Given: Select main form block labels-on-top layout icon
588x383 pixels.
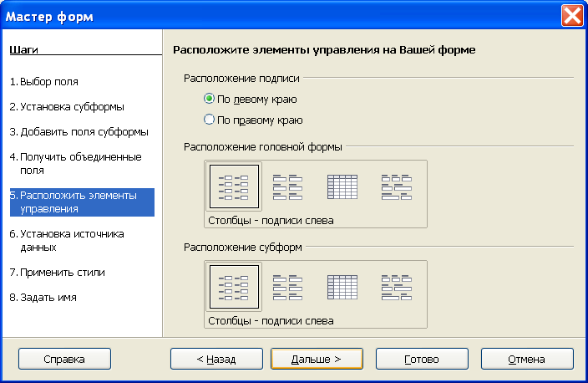Looking at the screenshot, I should click(x=397, y=186).
